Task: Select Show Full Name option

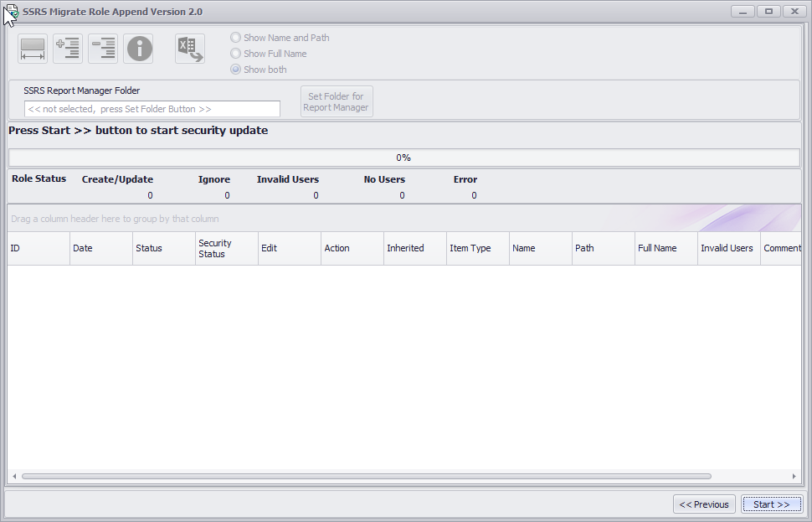Action: click(x=269, y=54)
